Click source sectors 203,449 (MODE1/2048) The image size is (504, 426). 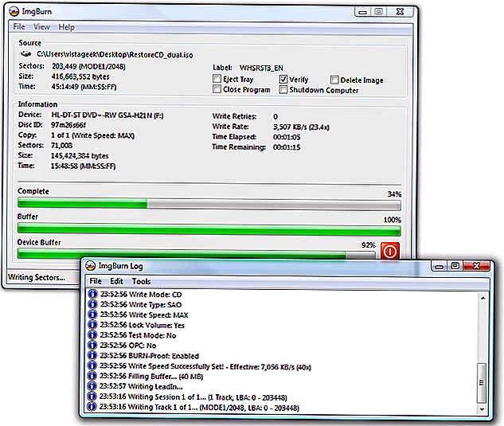tap(88, 67)
